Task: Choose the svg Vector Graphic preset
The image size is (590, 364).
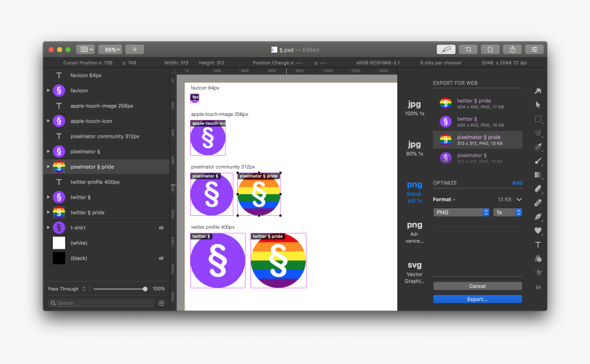Action: (414, 272)
